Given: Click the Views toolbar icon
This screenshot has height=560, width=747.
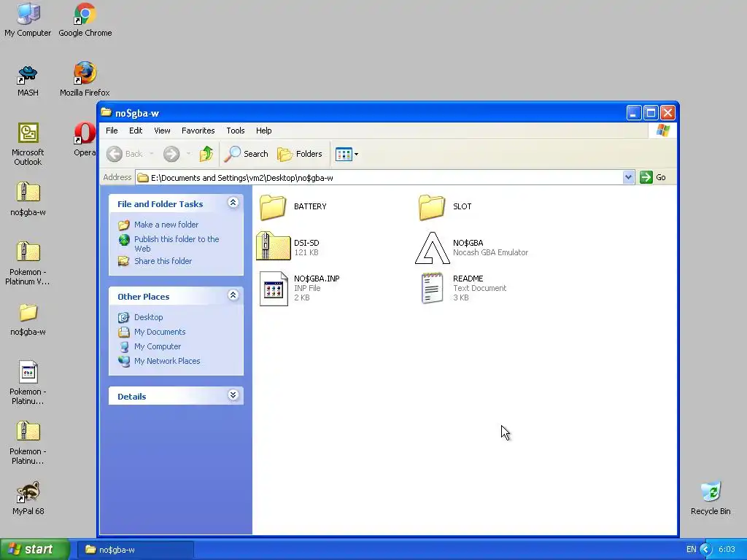Looking at the screenshot, I should coord(344,154).
